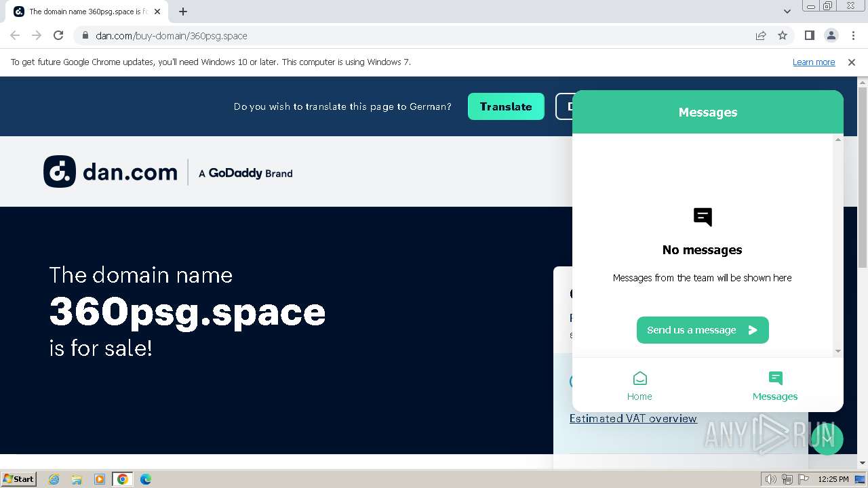Click the taskbar clock showing 12:25 PM
The image size is (868, 488).
click(x=833, y=479)
